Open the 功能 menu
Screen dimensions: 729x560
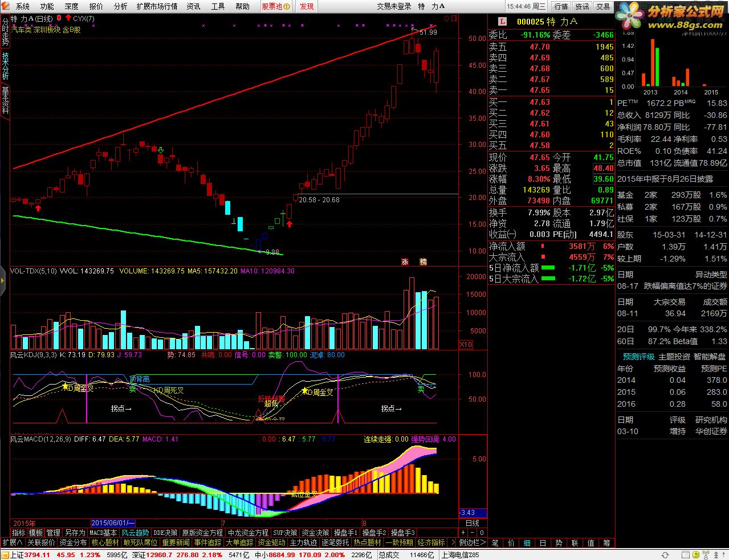tap(47, 6)
